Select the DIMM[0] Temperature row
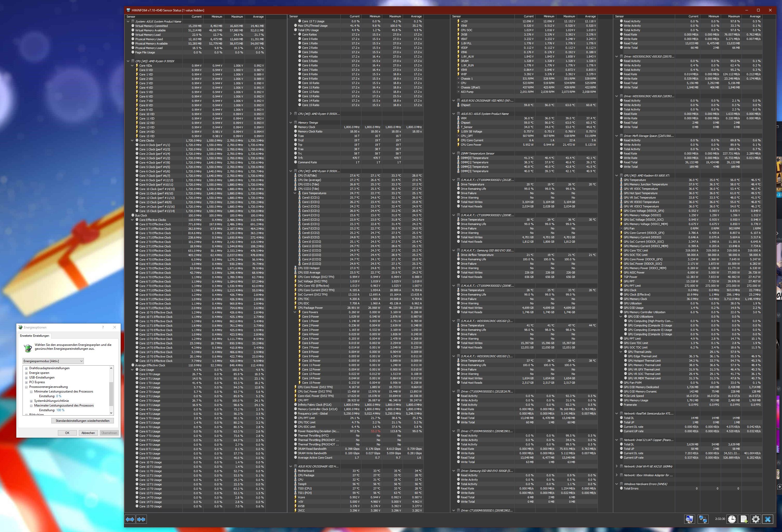This screenshot has height=532, width=782. (527, 158)
